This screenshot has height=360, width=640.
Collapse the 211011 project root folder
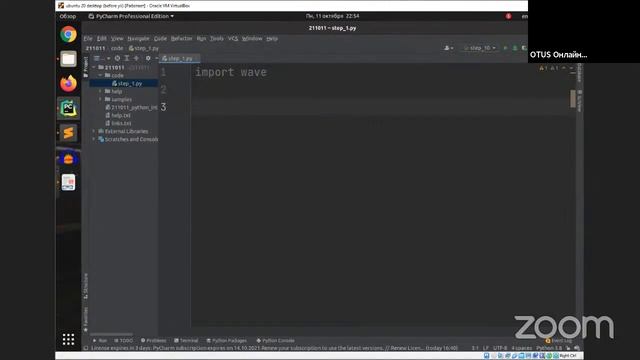click(94, 67)
